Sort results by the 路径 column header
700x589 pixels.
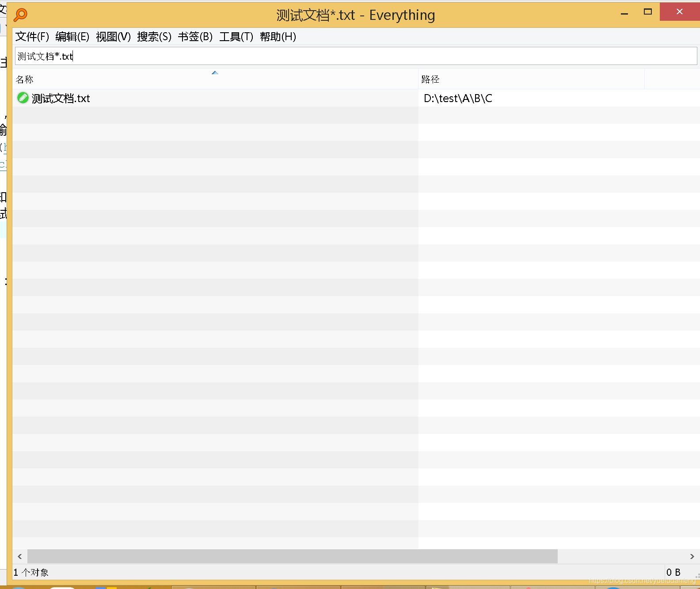532,80
